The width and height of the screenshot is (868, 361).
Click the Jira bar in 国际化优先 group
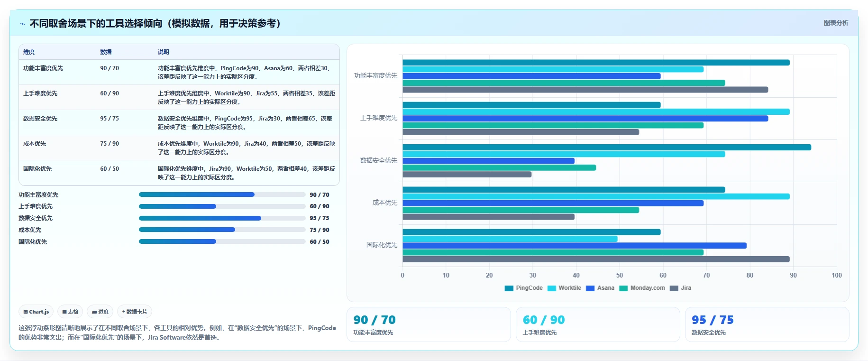click(596, 259)
